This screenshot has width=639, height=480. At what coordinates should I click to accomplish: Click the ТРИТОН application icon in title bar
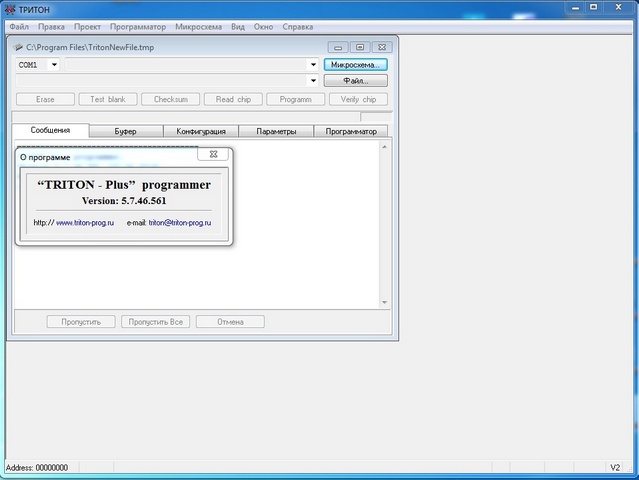click(10, 9)
